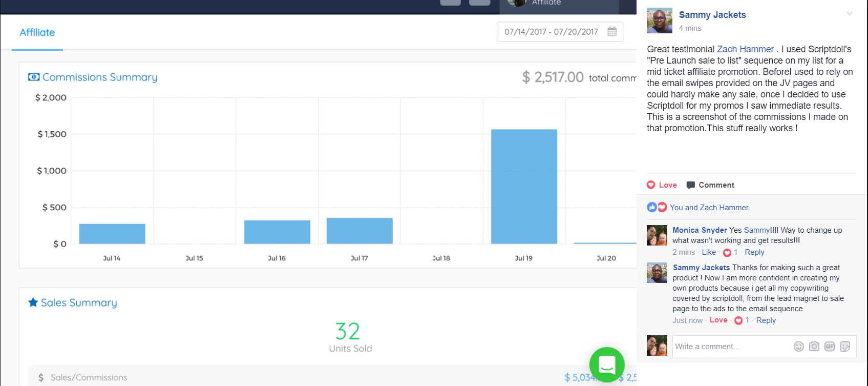
Task: Open the green chat widget button
Action: tap(607, 365)
